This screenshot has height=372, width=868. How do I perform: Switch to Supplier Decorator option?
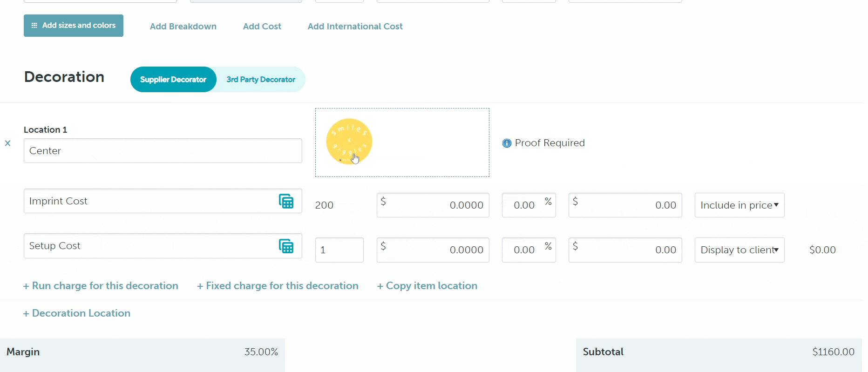pos(173,80)
